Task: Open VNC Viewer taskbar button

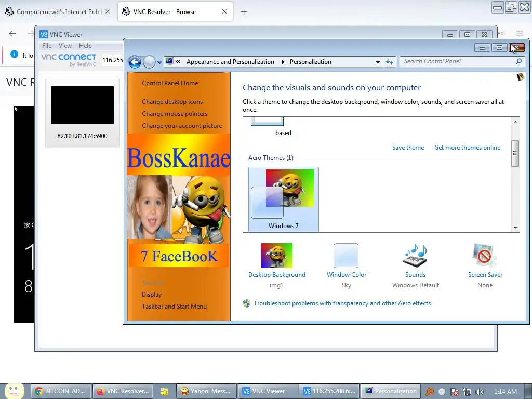Action: 268,391
